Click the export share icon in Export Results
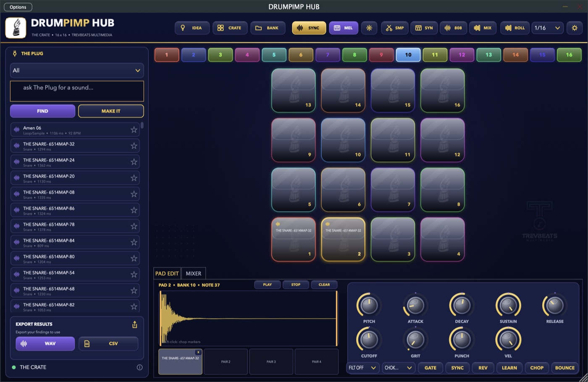 (x=135, y=324)
